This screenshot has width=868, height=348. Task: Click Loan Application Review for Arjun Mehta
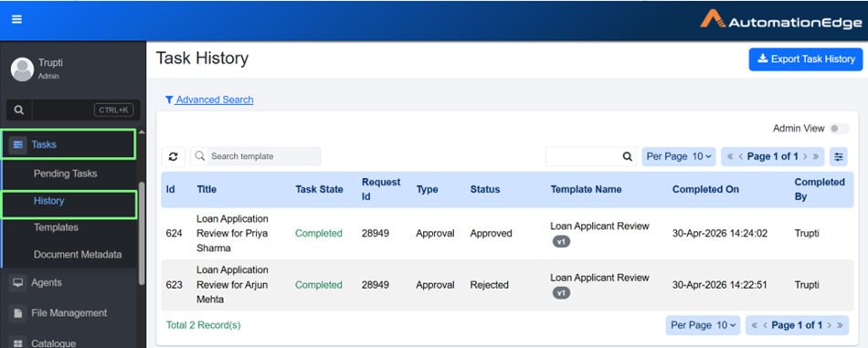click(232, 285)
